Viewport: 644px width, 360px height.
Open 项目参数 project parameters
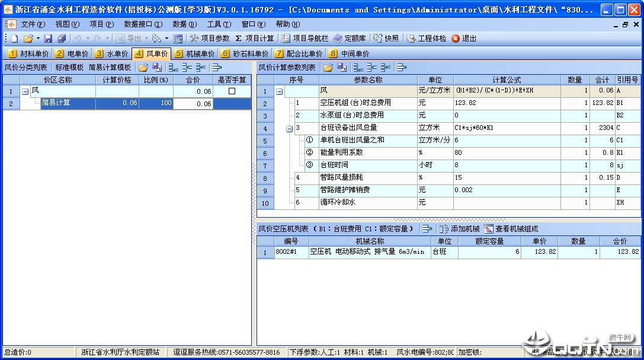210,39
